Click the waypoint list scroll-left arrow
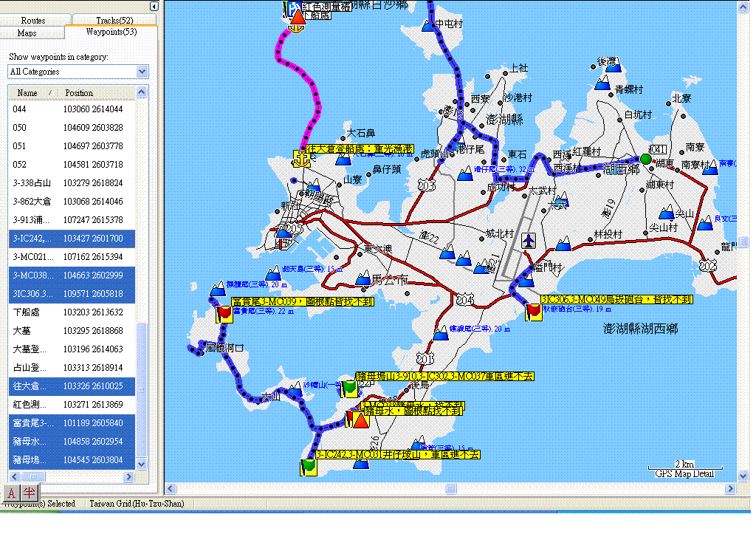The image size is (756, 548). point(15,476)
